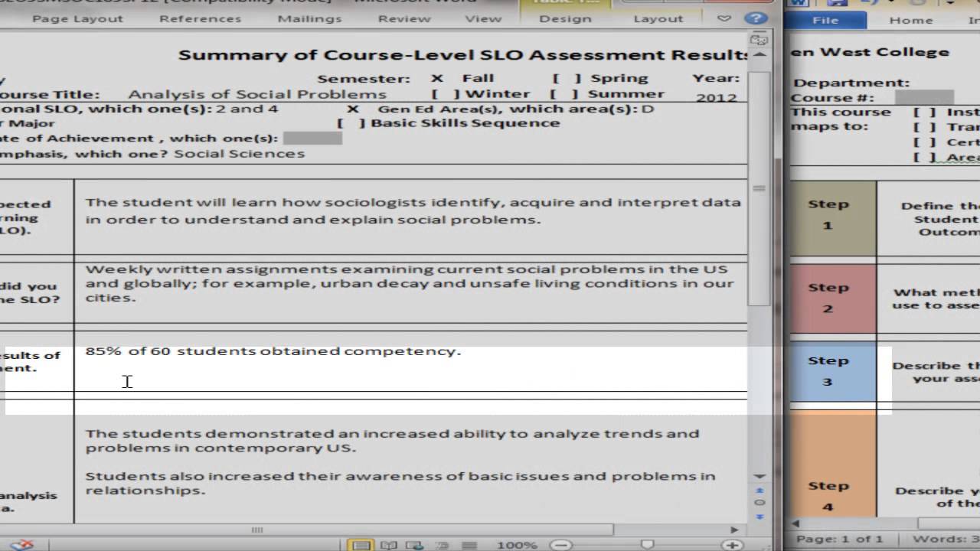Click the Previous Page double-arrow button

click(x=759, y=490)
